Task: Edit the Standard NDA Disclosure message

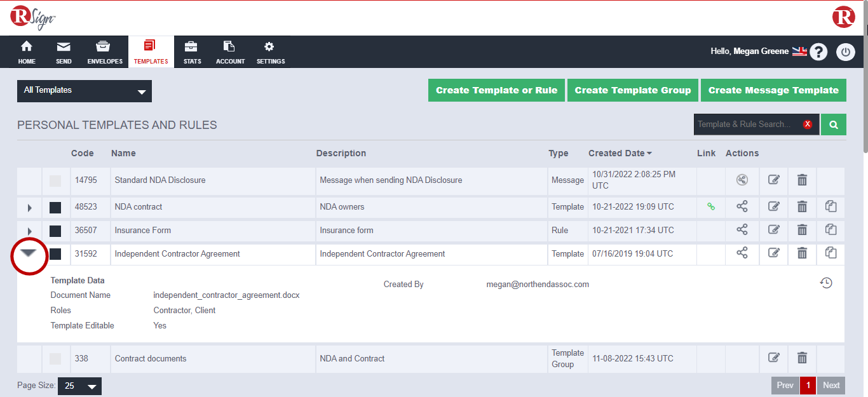Action: [773, 180]
